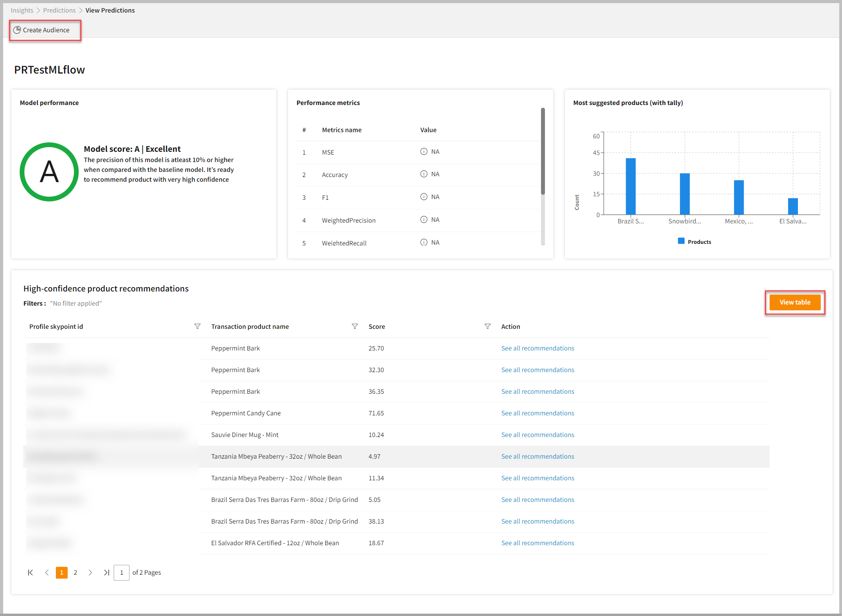Image resolution: width=842 pixels, height=616 pixels.
Task: Click info icon in F1 row
Action: tap(424, 197)
